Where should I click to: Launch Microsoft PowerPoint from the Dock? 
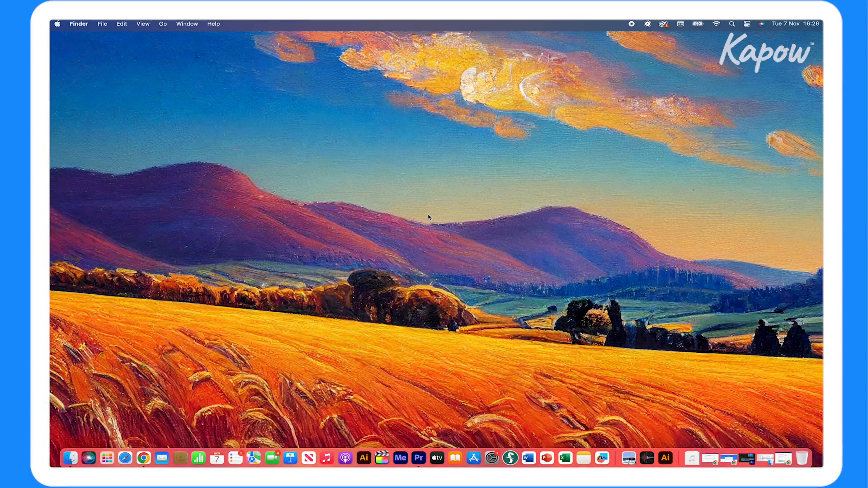(x=547, y=458)
